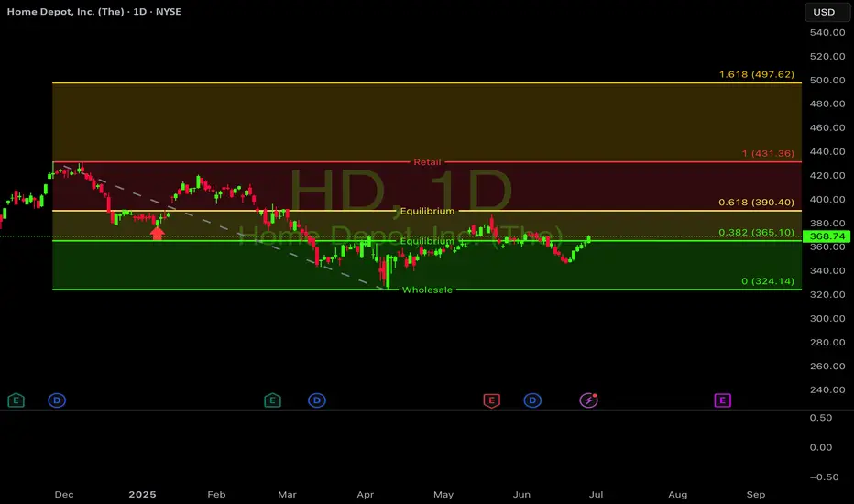Click the May label on time axis
This screenshot has height=504, width=854.
coord(443,494)
